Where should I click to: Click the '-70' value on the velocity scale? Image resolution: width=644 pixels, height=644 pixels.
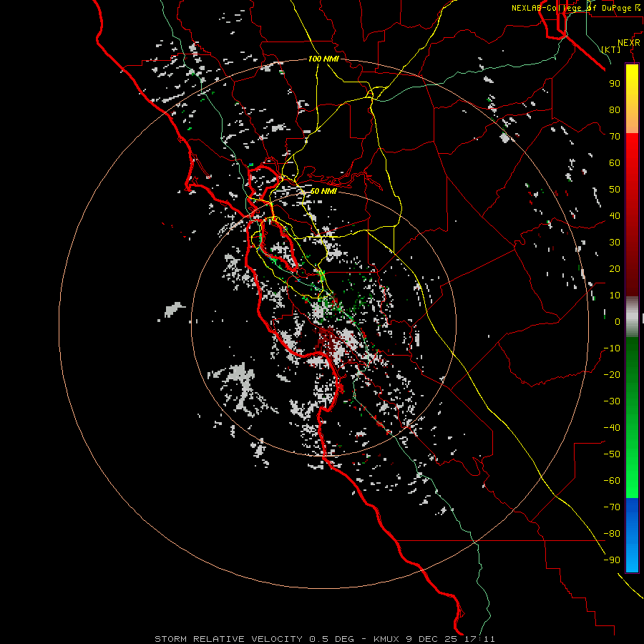coord(612,507)
